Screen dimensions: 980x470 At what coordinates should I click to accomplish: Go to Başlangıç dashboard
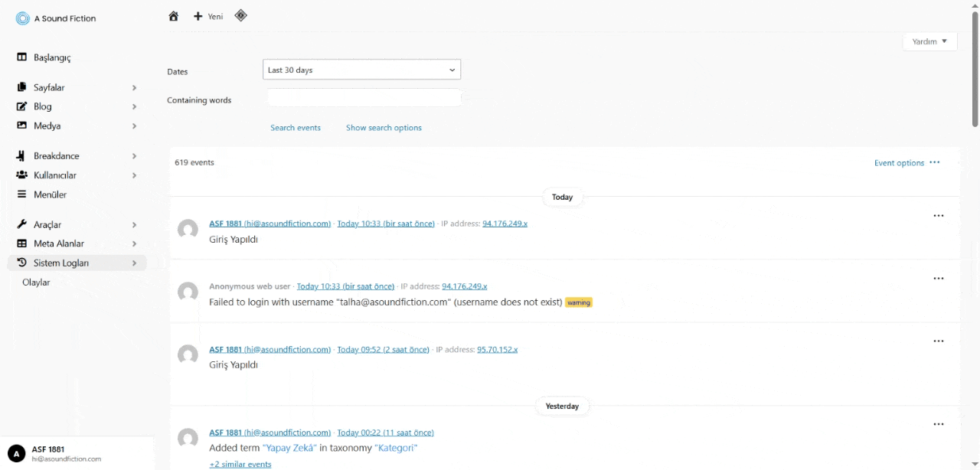tap(52, 57)
